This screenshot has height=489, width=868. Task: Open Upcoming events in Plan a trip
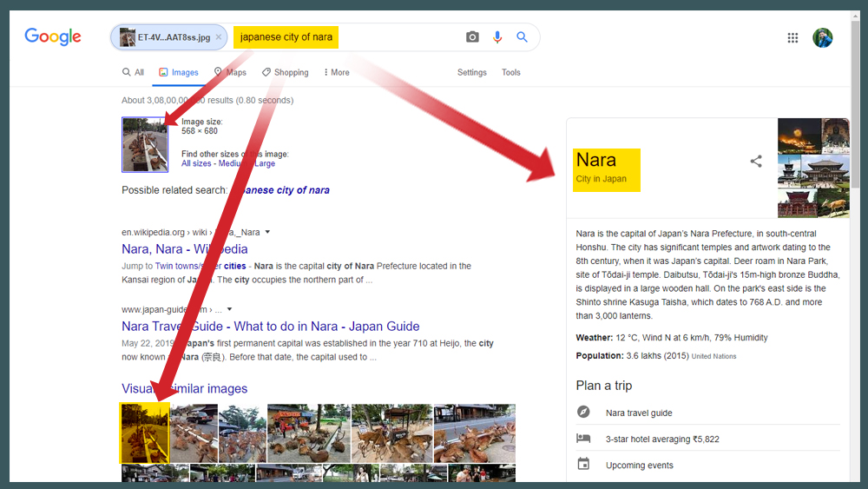[640, 466]
